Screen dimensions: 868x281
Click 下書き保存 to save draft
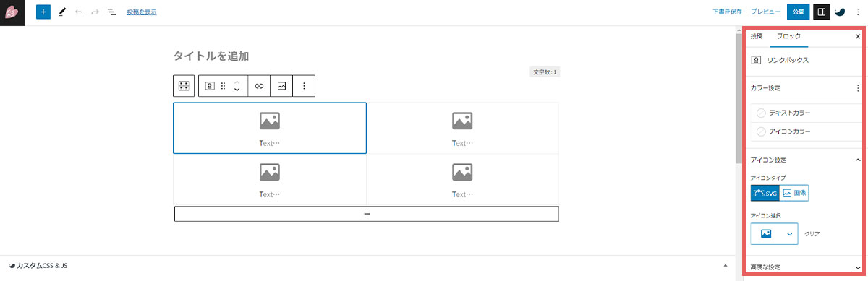click(x=727, y=12)
